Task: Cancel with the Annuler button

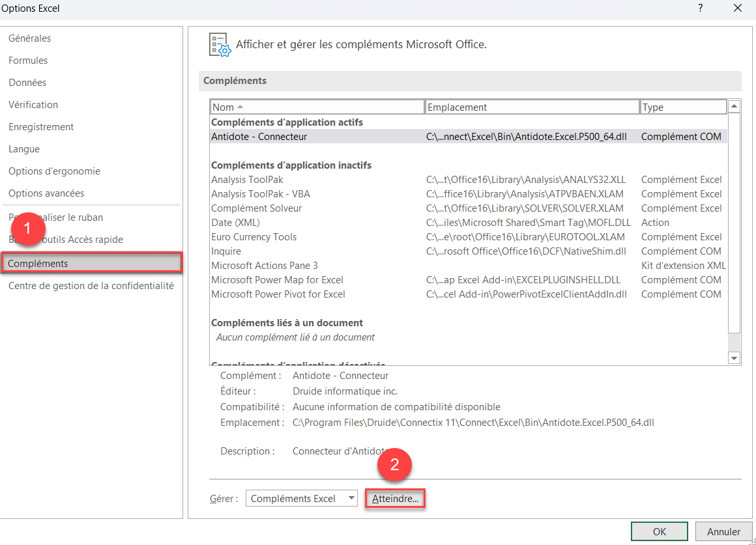Action: click(x=723, y=531)
